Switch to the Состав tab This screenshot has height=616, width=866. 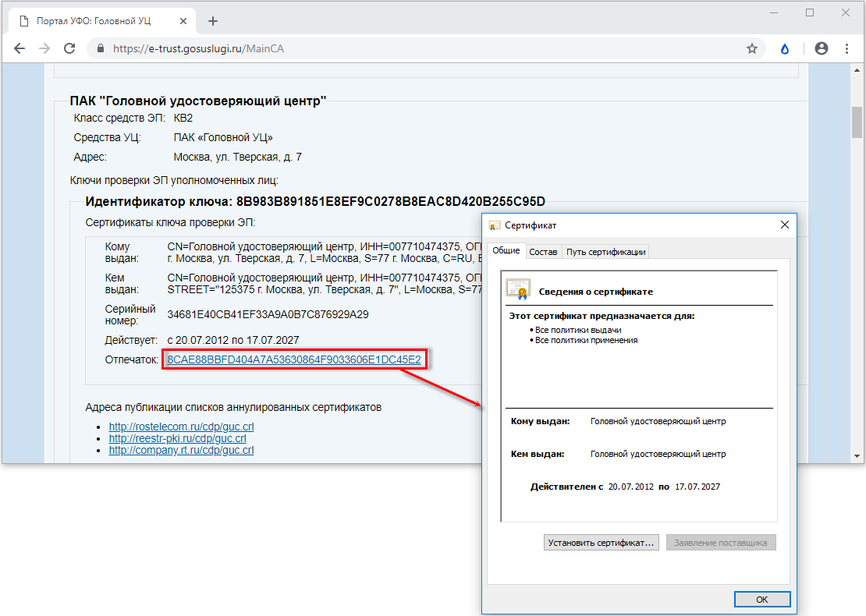tap(544, 252)
